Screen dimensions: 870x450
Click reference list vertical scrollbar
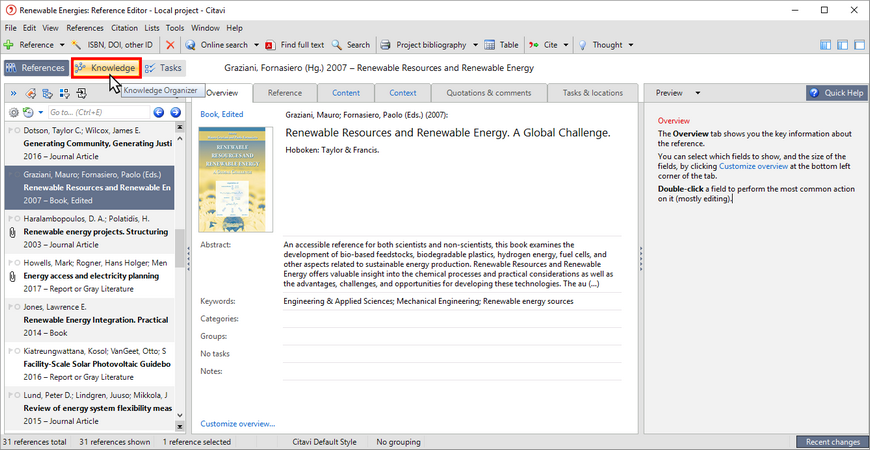coord(180,249)
